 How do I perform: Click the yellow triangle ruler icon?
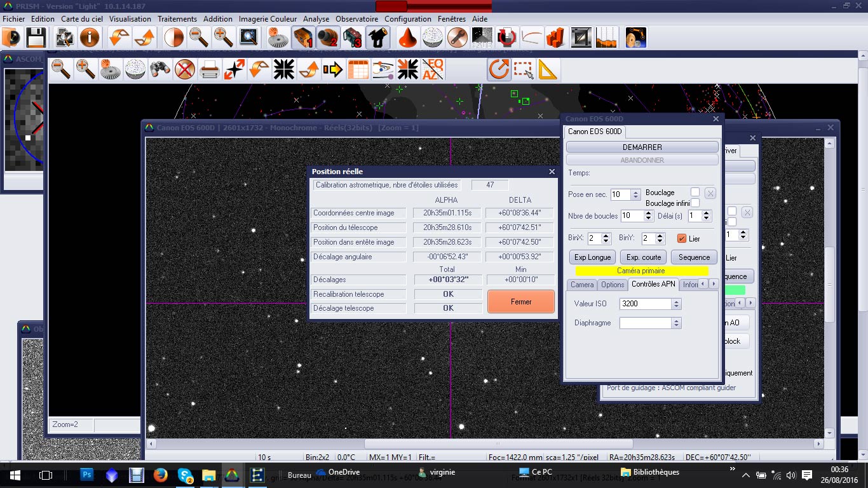[x=547, y=69]
